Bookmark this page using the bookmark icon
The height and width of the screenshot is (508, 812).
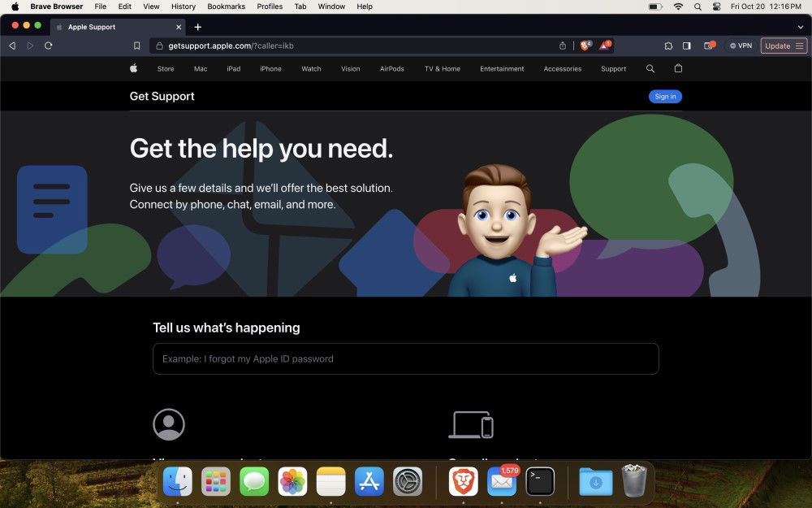(136, 46)
